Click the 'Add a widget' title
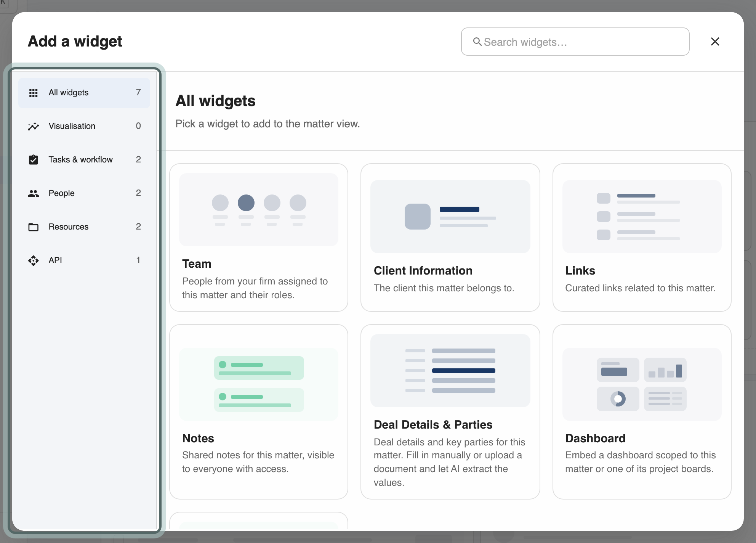756x543 pixels. pyautogui.click(x=75, y=42)
